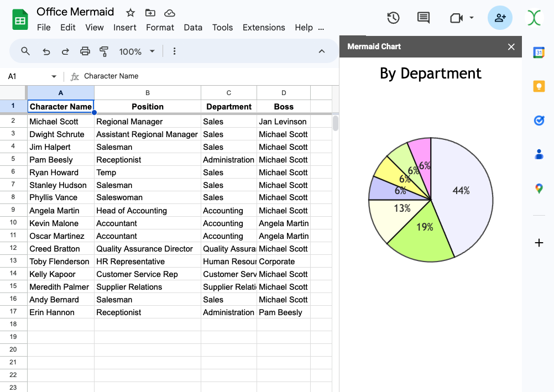Close the Mermaid Chart panel
554x392 pixels.
tap(511, 47)
